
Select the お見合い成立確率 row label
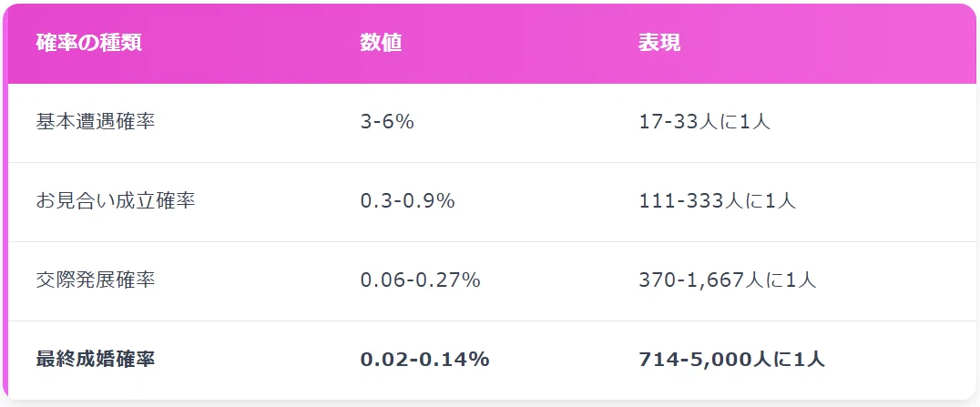click(x=116, y=200)
